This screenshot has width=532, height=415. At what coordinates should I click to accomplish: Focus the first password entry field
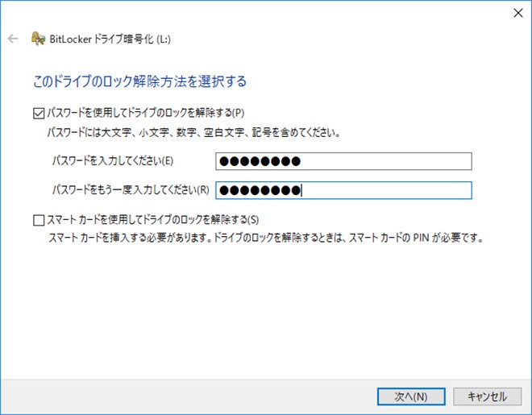[x=387, y=161]
